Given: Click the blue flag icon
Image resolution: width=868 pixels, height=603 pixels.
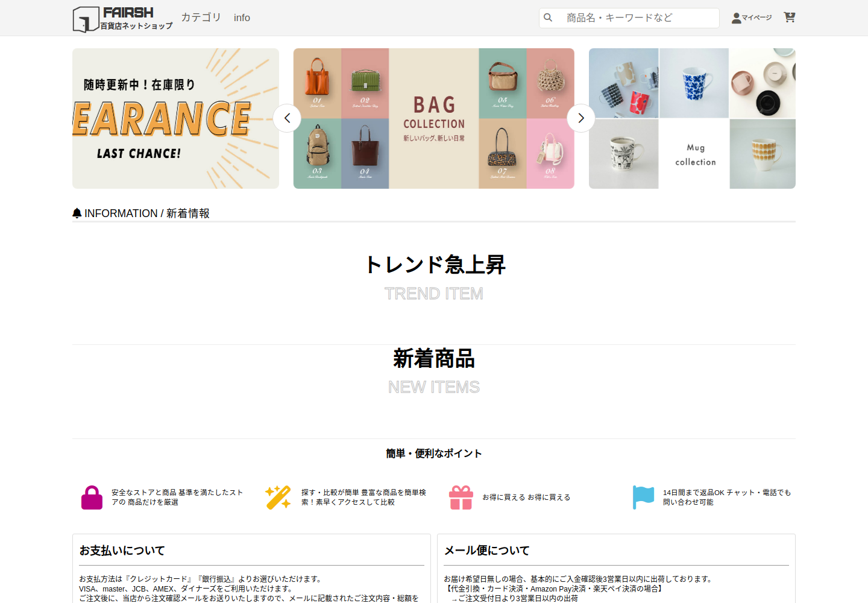Looking at the screenshot, I should pos(643,497).
